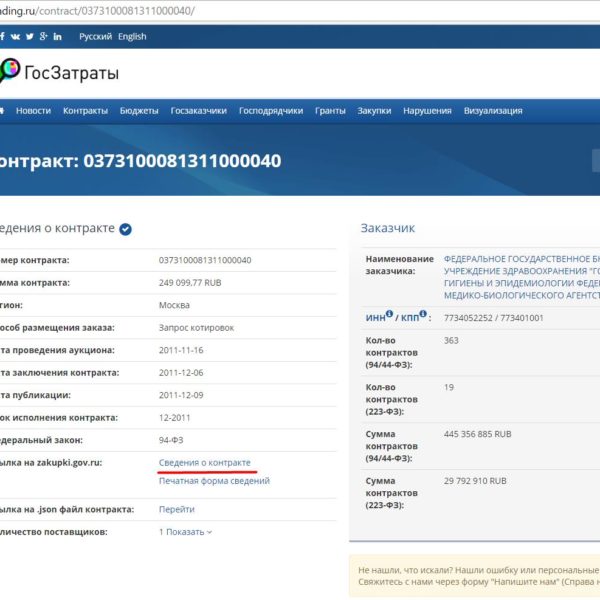
Task: Open the Печатная форма сведений link
Action: pyautogui.click(x=214, y=481)
